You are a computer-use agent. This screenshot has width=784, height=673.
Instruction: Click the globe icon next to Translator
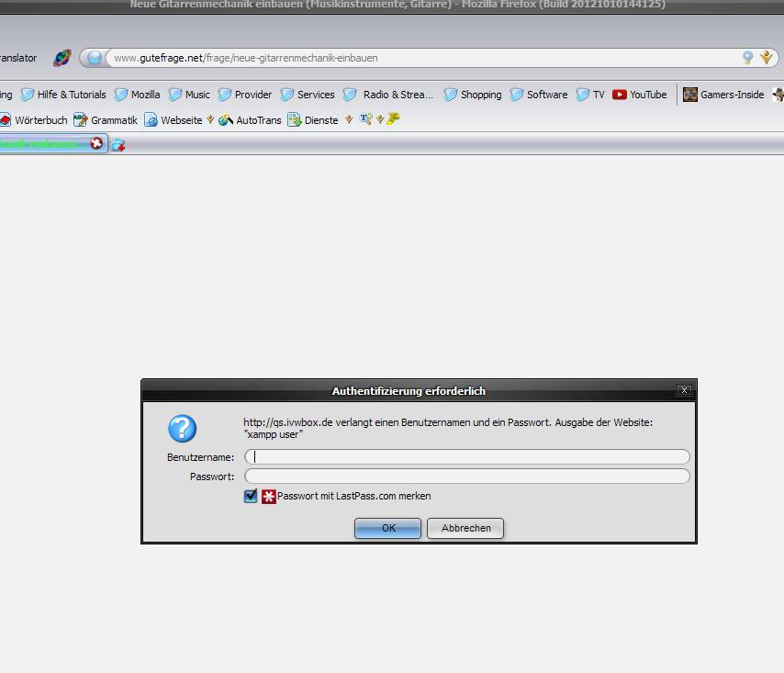(x=61, y=57)
